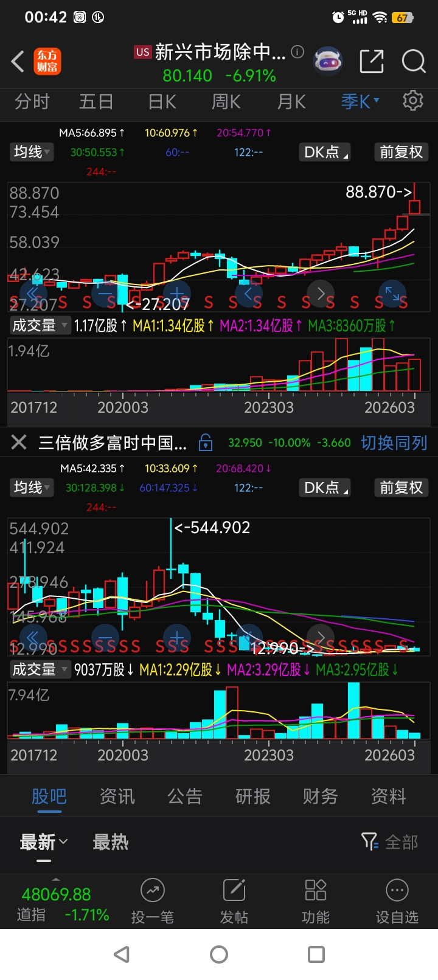Open 成交量 dropdown under bottom chart

coord(40,670)
